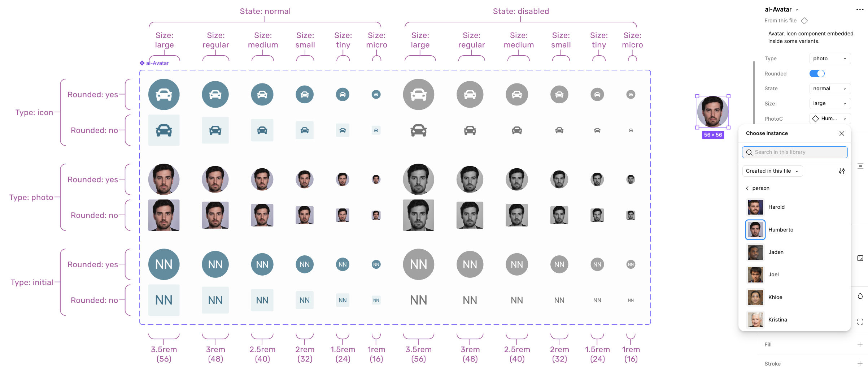This screenshot has height=367, width=868.
Task: Open the al-Avatar more options menu
Action: [860, 10]
